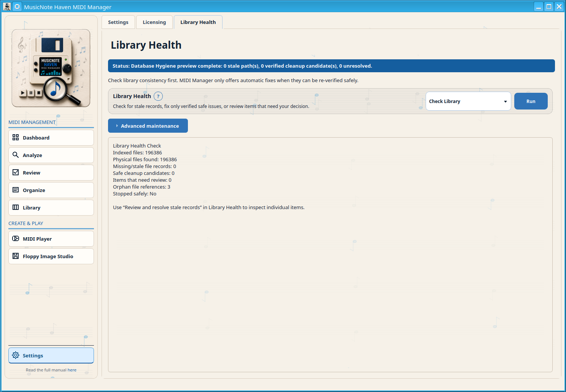Minimize the MIDI Manager window
Image resolution: width=566 pixels, height=392 pixels.
point(539,6)
